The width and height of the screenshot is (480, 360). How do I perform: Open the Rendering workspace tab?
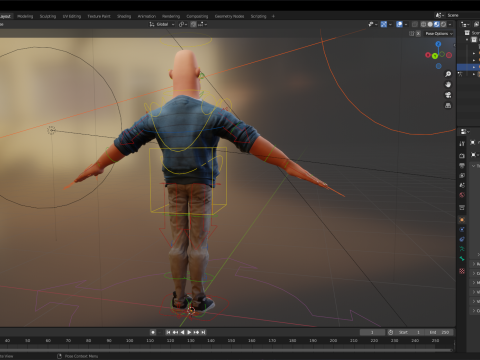171,16
